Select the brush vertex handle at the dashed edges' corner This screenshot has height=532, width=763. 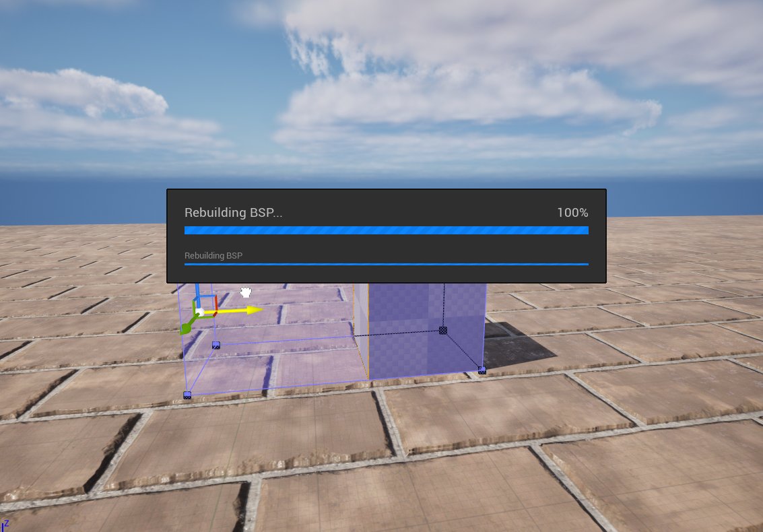click(443, 331)
